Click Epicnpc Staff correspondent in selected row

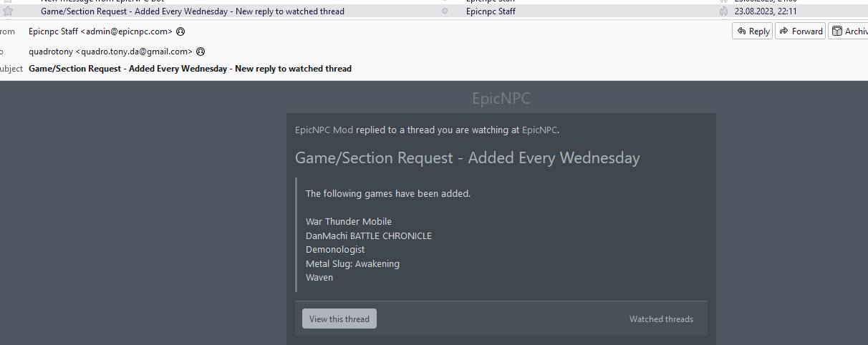491,11
